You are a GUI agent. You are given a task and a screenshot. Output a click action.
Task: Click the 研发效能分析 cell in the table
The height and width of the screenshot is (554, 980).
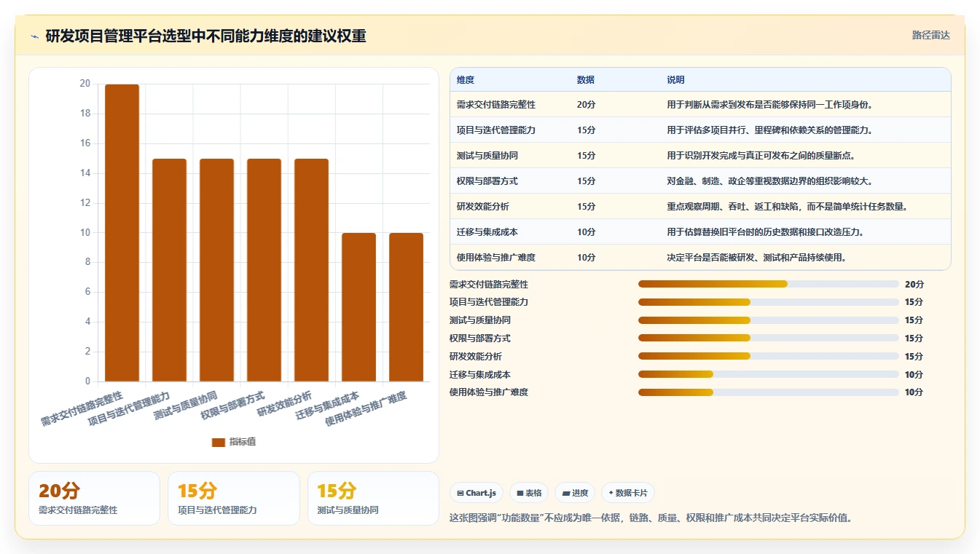[483, 206]
